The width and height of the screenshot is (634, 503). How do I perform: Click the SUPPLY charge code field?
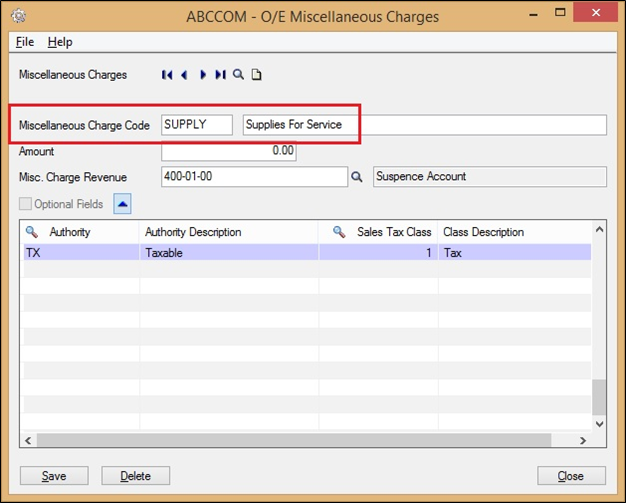click(x=197, y=125)
